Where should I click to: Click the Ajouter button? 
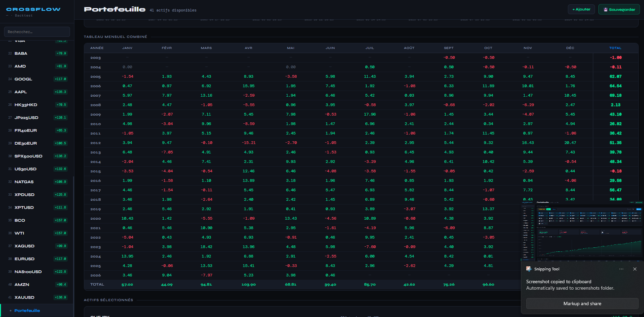(x=581, y=9)
